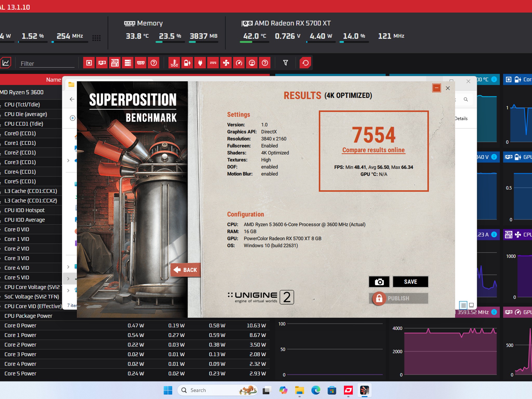Click the info icon on the voltage graph header
532x399 pixels.
click(494, 157)
